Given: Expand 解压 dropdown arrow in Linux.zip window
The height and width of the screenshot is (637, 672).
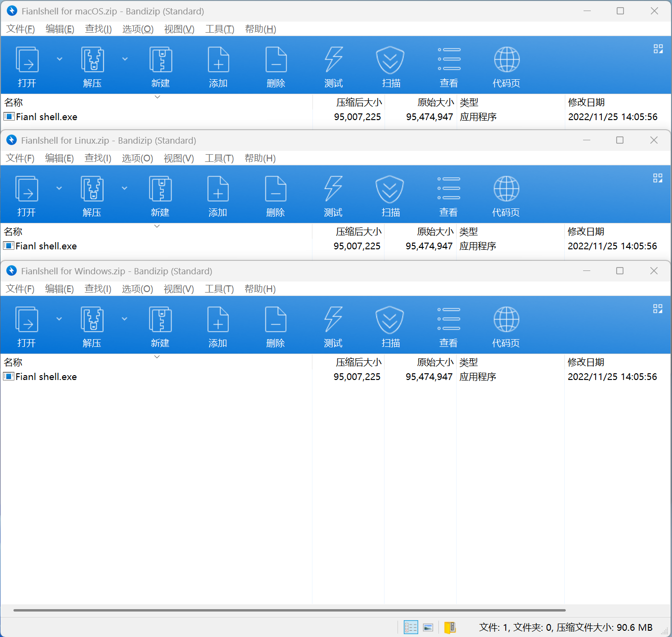Looking at the screenshot, I should point(124,188).
